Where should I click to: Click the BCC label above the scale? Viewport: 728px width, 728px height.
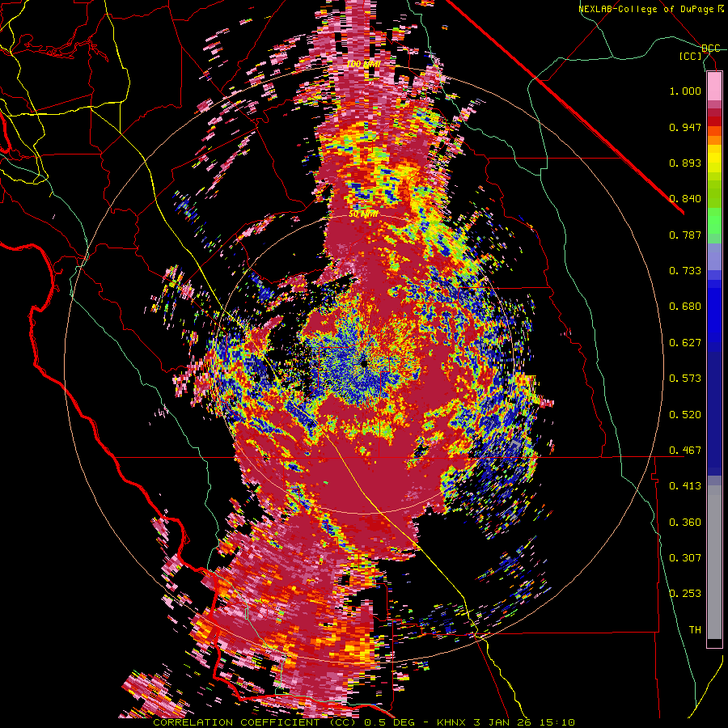click(x=711, y=49)
